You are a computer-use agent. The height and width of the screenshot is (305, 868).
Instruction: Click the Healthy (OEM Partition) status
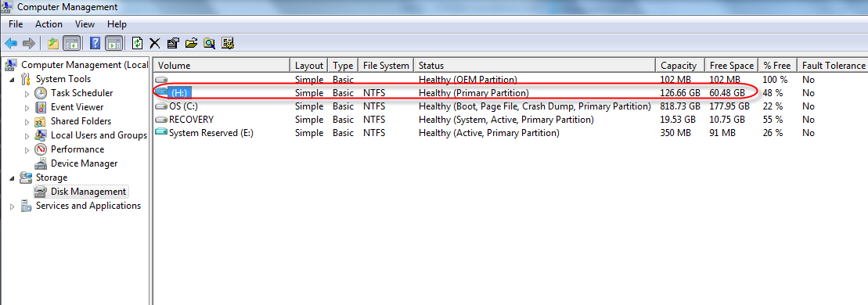[468, 80]
